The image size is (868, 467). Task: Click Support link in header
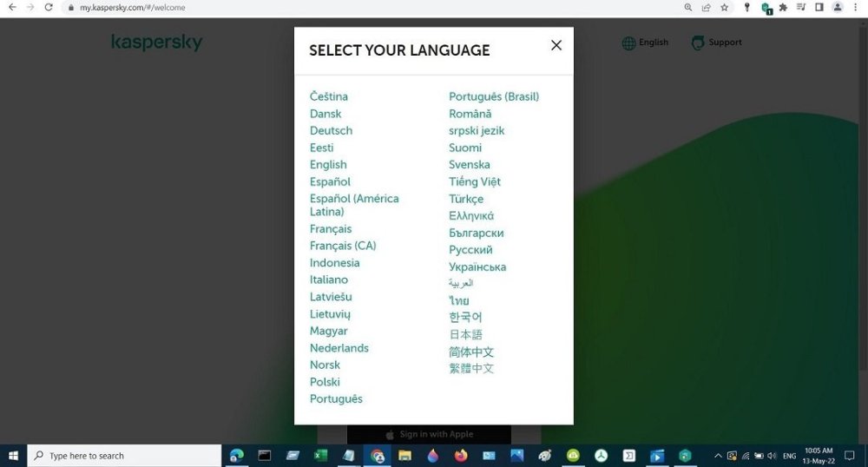[725, 42]
